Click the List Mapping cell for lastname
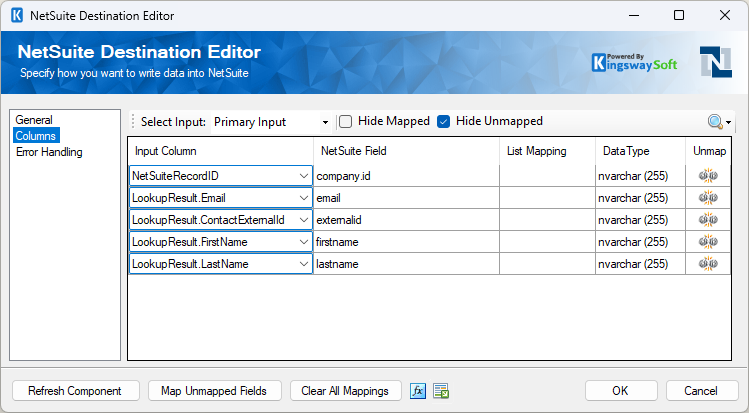This screenshot has width=749, height=413. point(547,264)
